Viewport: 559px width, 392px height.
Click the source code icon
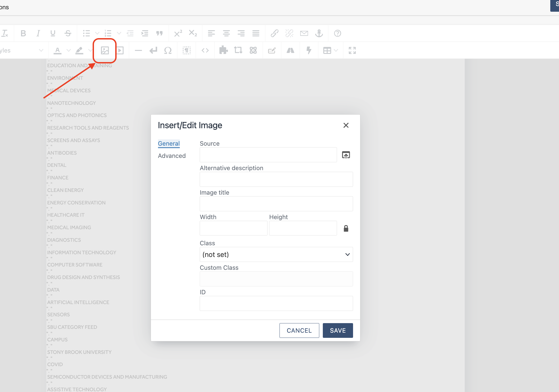[205, 50]
